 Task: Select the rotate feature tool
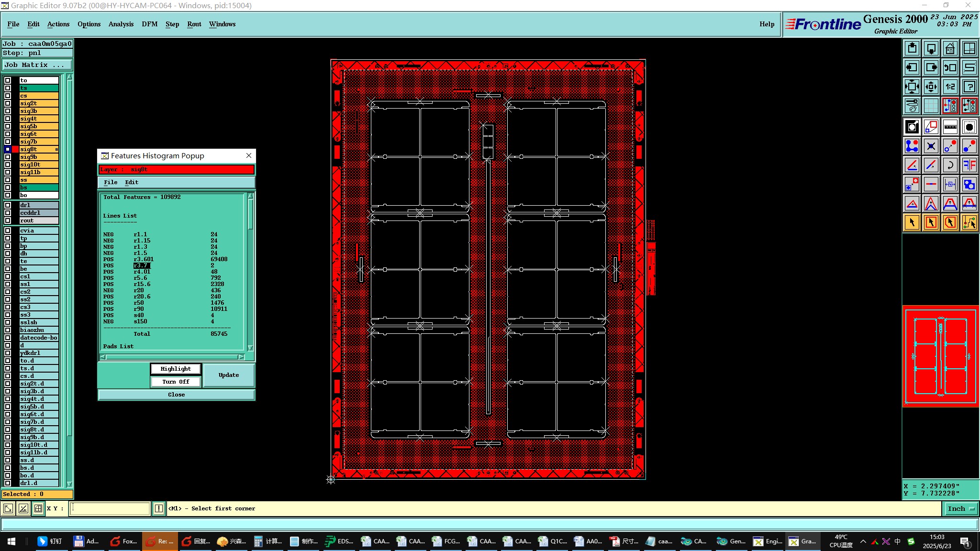tap(950, 165)
